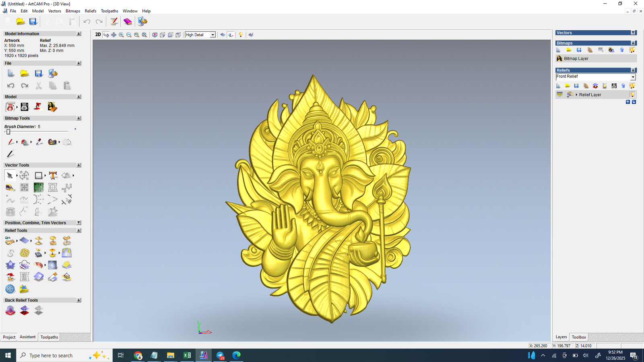The height and width of the screenshot is (362, 644).
Task: Expand the Vectors panel section
Action: (633, 33)
